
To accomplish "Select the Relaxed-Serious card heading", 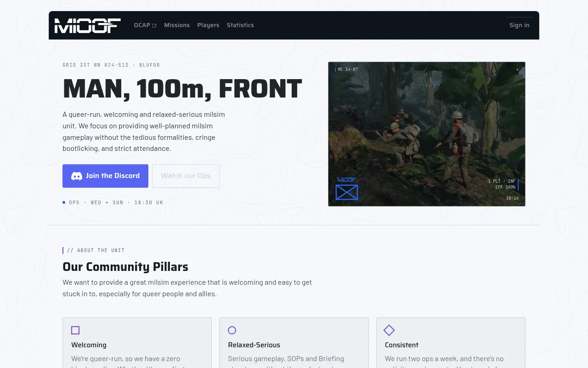I will tap(254, 345).
